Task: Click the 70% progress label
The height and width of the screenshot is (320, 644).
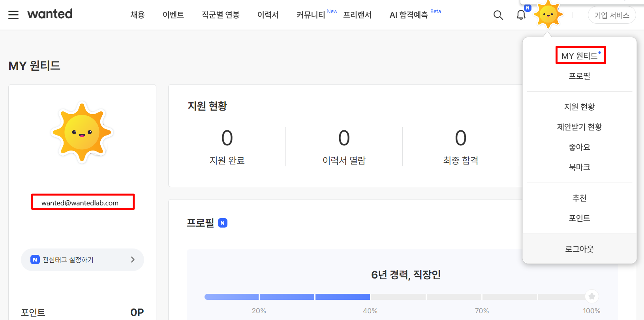Action: coord(482,311)
